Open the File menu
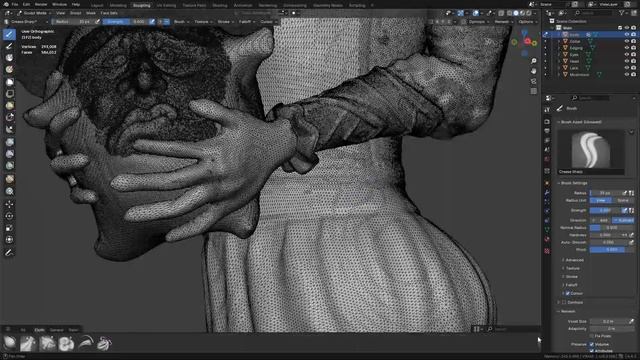 coord(15,4)
